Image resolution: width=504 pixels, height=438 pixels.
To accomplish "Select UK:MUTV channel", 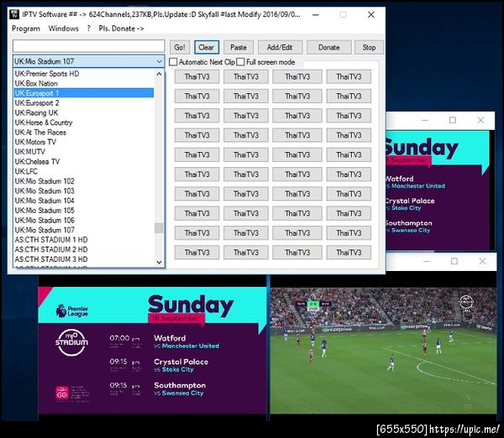I will coord(84,152).
